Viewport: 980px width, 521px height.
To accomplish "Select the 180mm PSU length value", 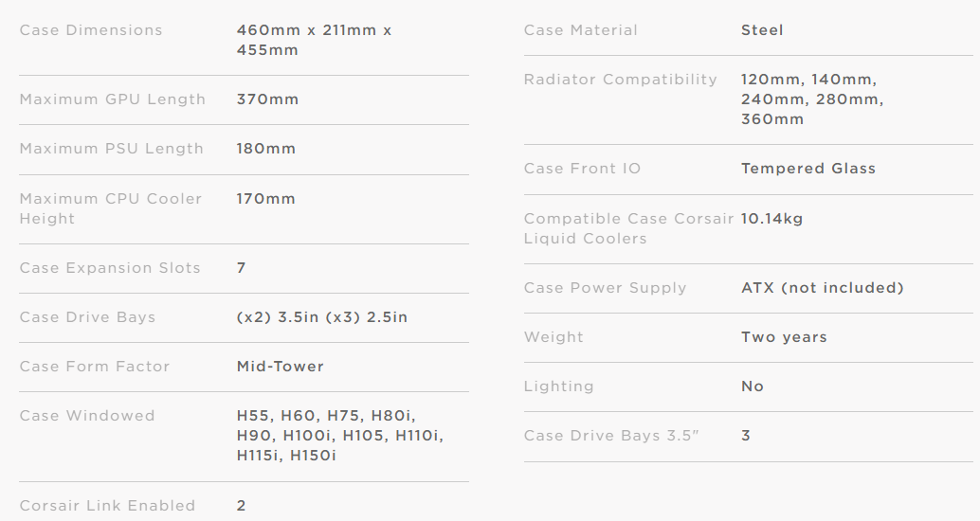I will point(266,149).
